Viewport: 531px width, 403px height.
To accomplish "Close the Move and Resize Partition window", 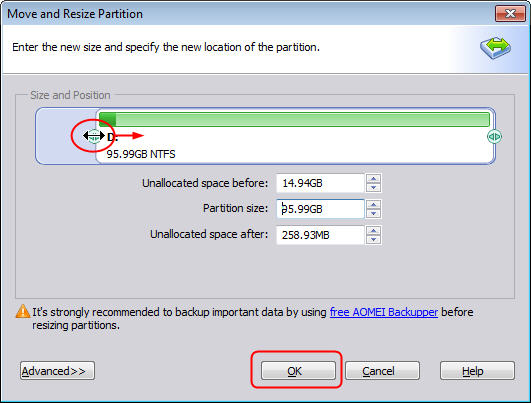I will [510, 14].
